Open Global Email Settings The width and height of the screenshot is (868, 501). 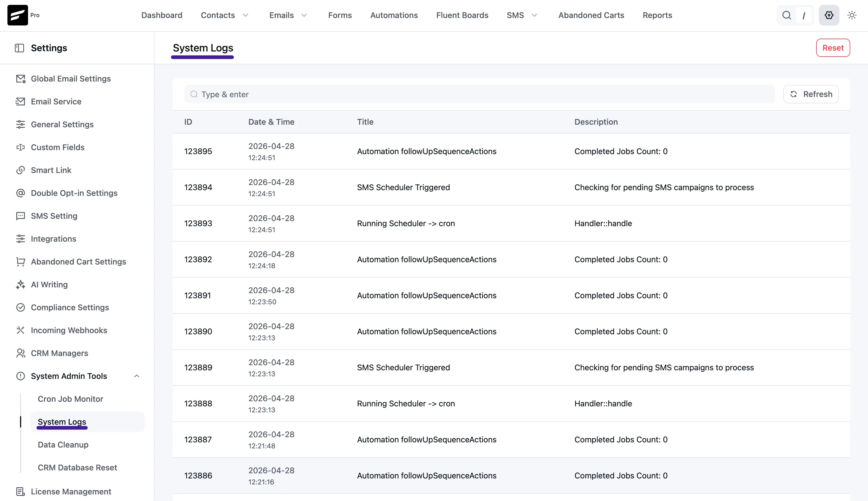pos(71,79)
